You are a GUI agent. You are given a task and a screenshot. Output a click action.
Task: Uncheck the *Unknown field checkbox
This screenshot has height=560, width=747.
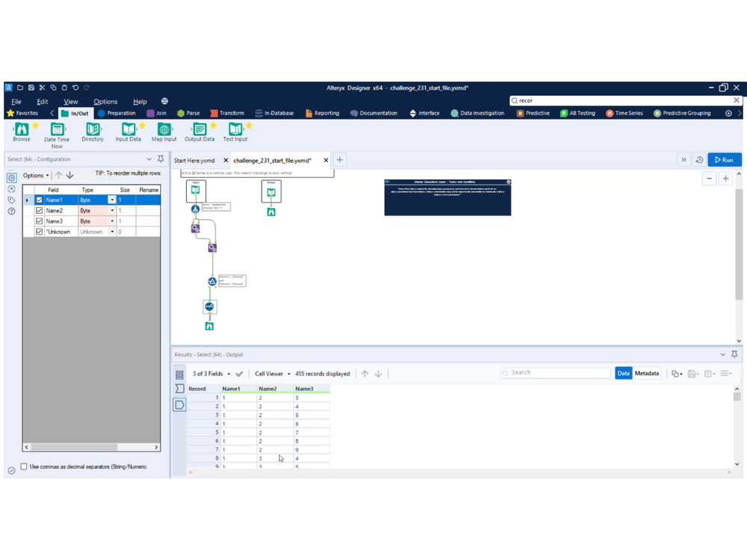tap(39, 232)
